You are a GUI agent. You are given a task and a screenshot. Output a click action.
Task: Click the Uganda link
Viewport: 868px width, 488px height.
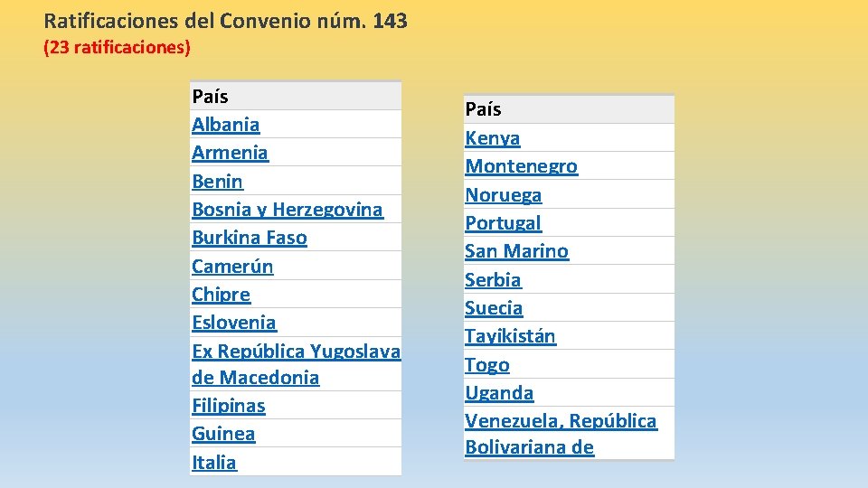(499, 393)
